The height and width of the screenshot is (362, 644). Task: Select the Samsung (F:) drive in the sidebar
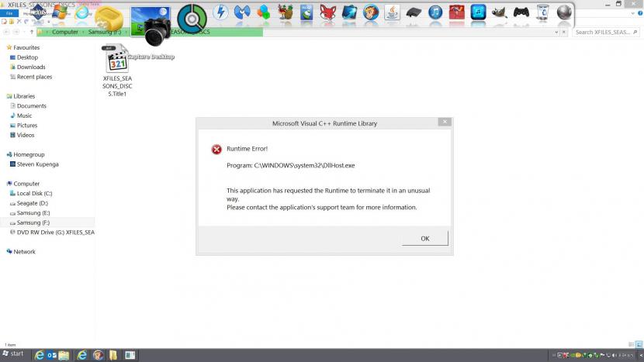click(33, 222)
